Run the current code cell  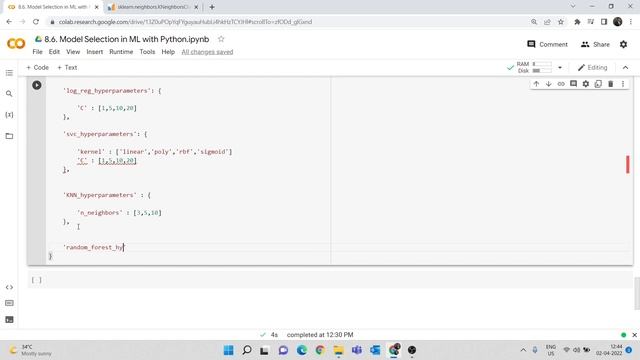tap(37, 85)
